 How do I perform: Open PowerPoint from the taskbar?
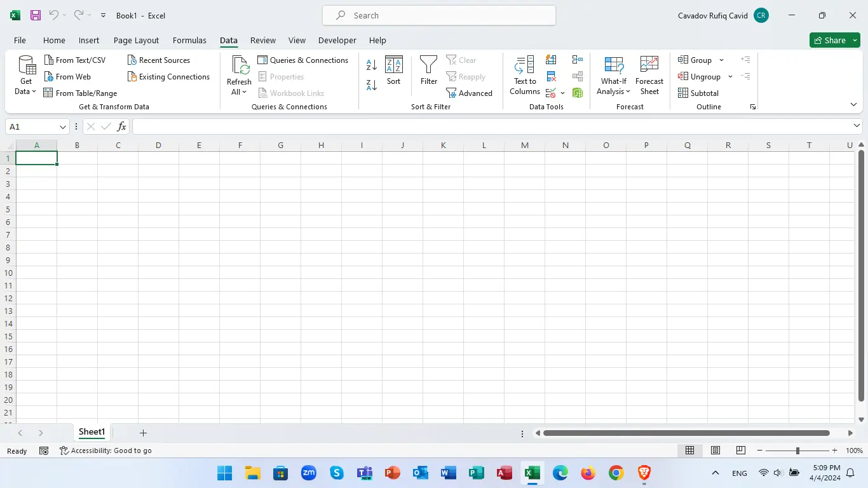pos(392,473)
